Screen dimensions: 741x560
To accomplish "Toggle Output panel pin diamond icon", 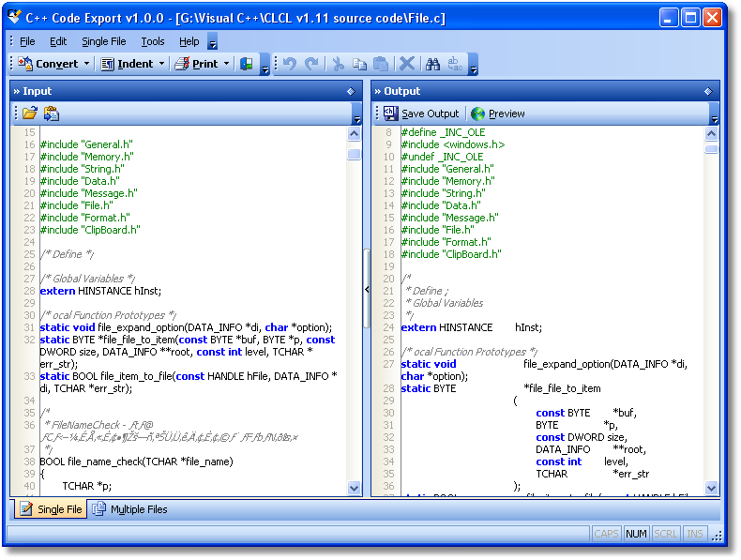I will pyautogui.click(x=708, y=91).
